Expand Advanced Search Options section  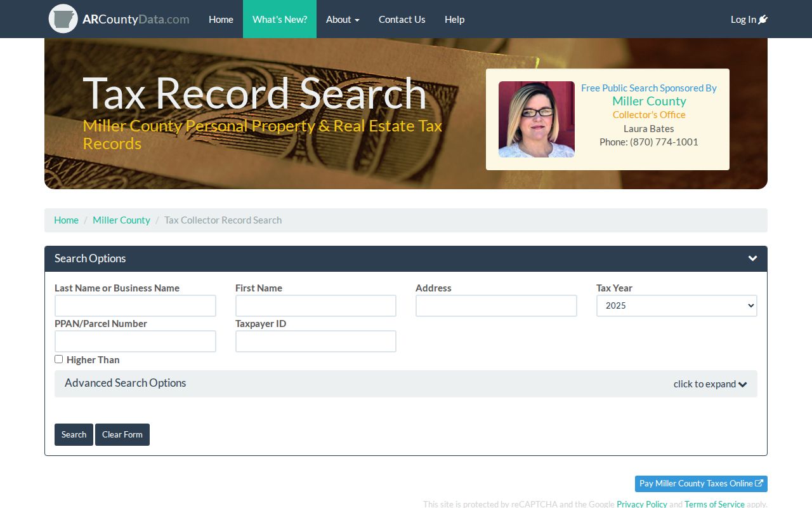[406, 384]
